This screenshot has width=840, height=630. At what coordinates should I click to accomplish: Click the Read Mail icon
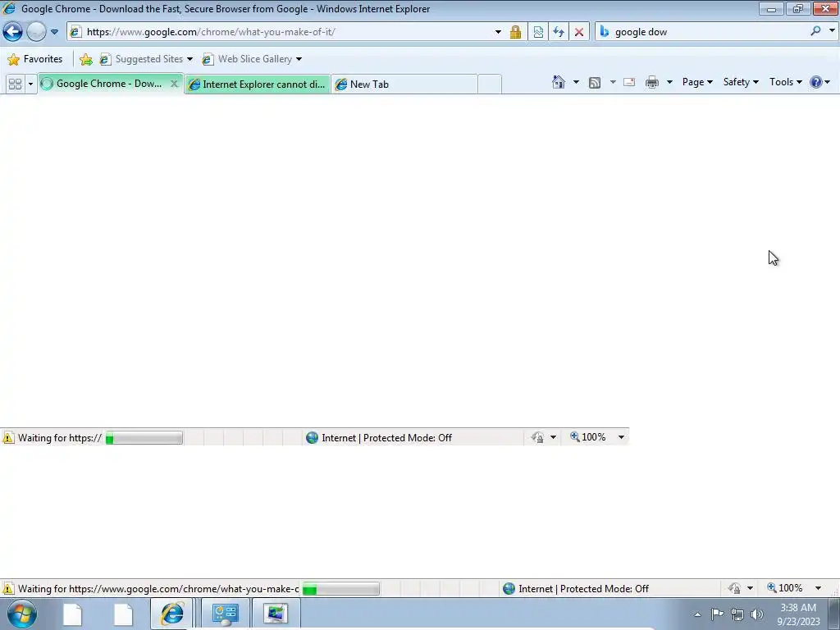pos(629,83)
